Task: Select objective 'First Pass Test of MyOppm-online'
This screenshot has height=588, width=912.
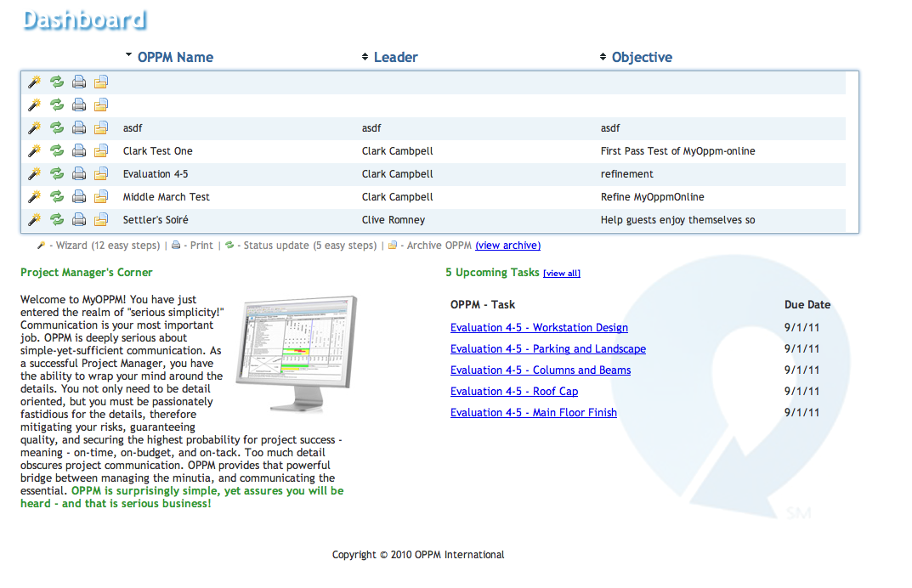Action: (x=677, y=151)
